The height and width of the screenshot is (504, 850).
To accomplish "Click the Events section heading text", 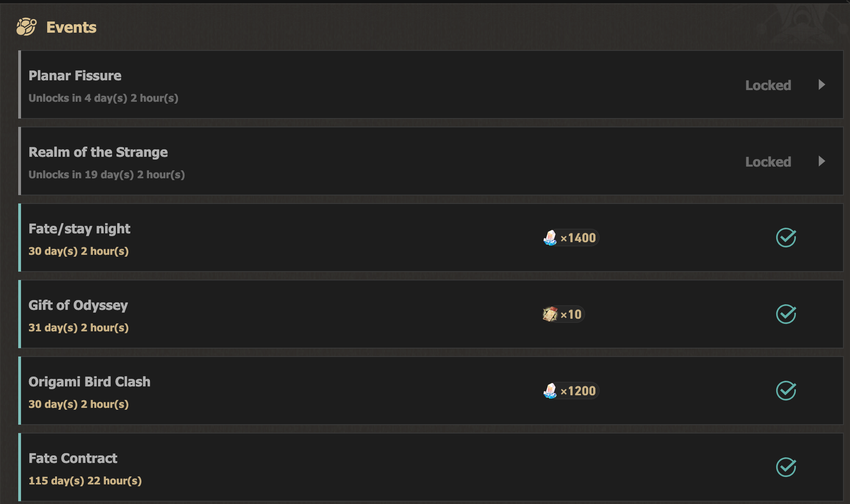I will click(71, 28).
